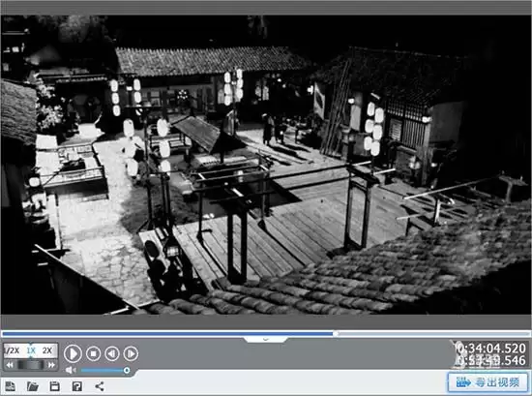Screen dimensions: 532x396
Task: Set playback speed to 1X
Action: (31, 350)
